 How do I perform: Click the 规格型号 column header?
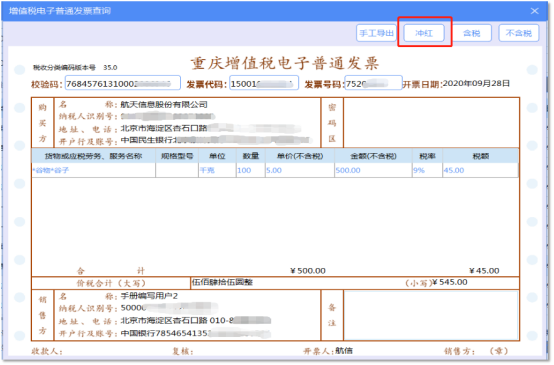tap(177, 156)
